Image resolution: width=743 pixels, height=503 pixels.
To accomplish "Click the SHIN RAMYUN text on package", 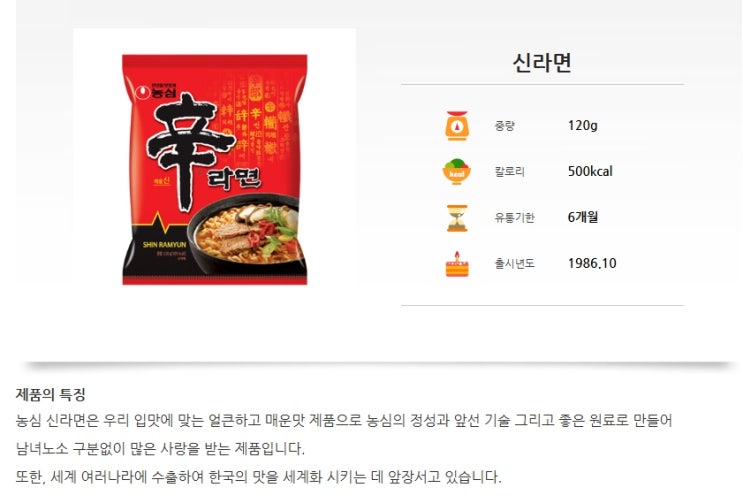I will tap(164, 245).
